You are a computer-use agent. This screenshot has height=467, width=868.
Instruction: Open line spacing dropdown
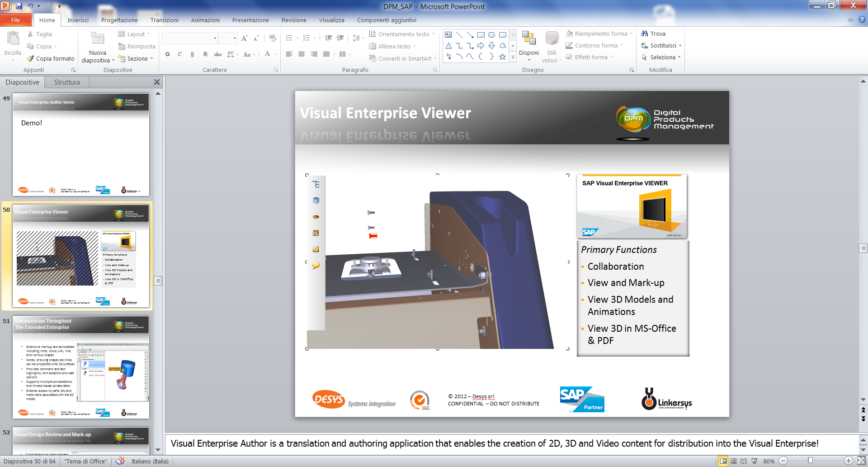tap(358, 38)
